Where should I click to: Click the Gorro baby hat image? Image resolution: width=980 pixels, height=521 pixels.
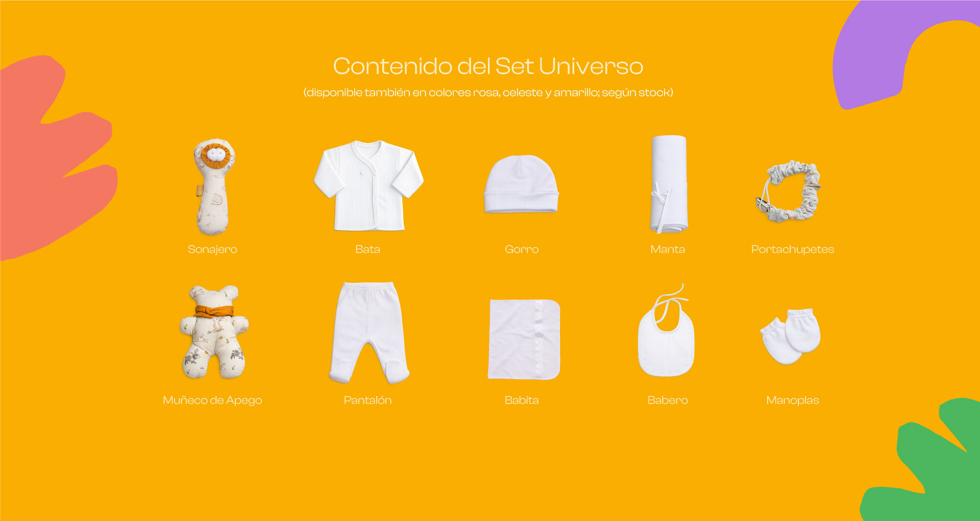(x=521, y=185)
